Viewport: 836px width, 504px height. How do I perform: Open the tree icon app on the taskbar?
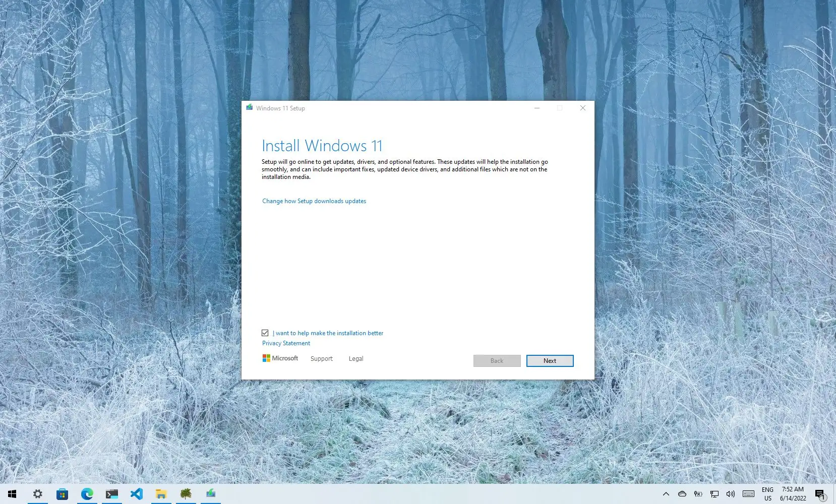click(x=186, y=494)
